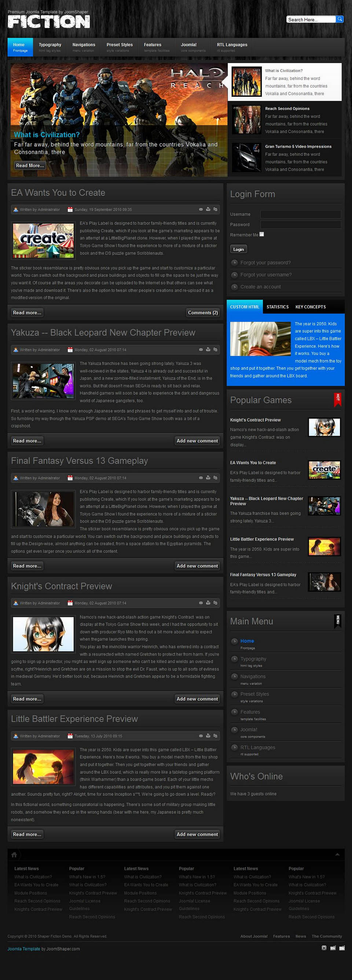Screen dimensions: 352x980
Task: Click the FICTION site logo
Action: point(49,22)
